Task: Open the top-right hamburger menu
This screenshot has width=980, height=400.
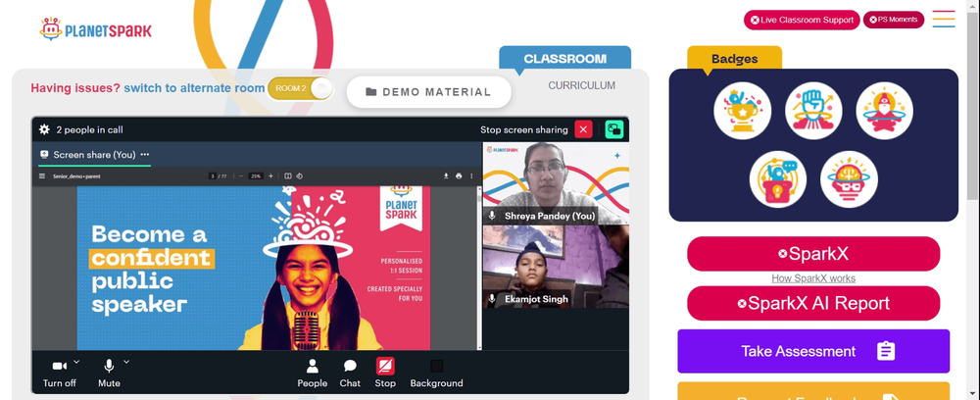Action: coord(944,19)
